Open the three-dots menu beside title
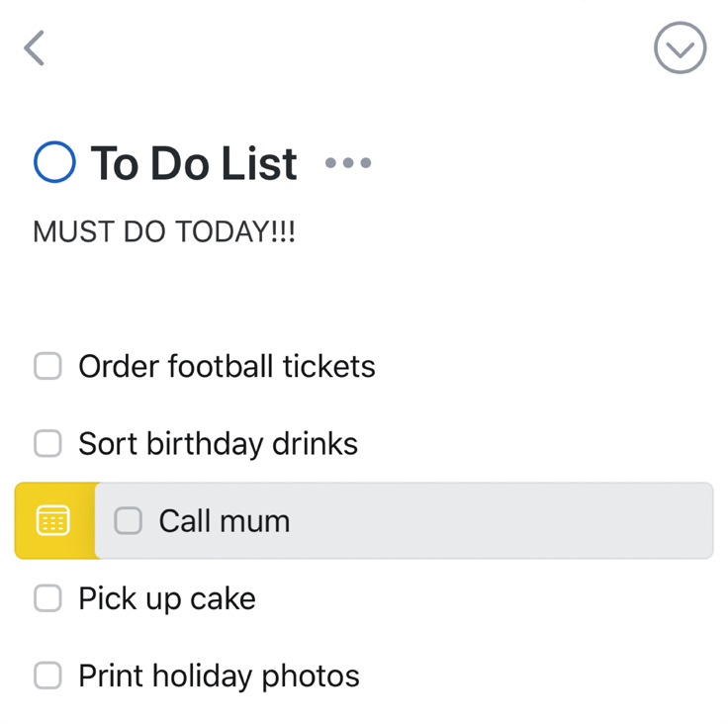The image size is (728, 724). (x=348, y=162)
